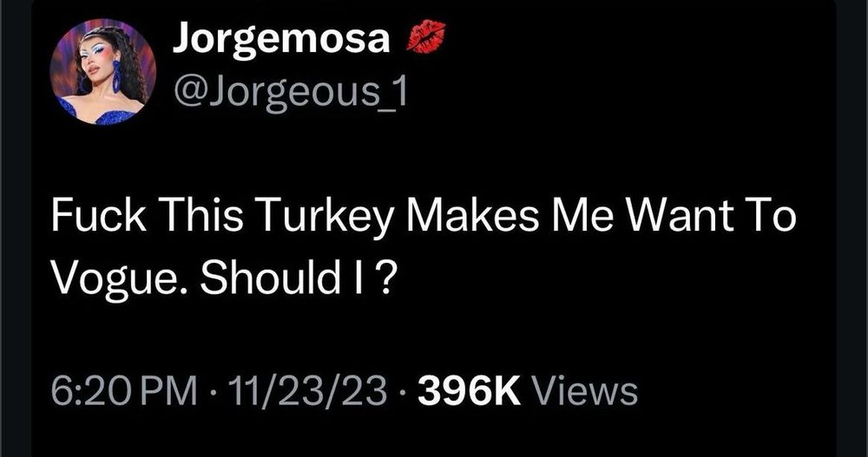Screen dimensions: 868x457
Task: Click the red kiss mark emoji
Action: point(426,39)
